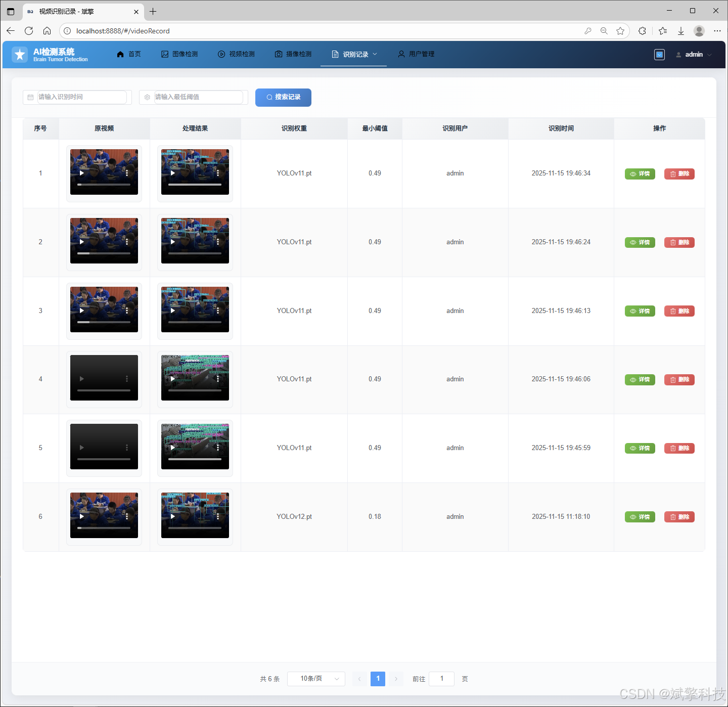
Task: Open the 用户管理 menu item
Action: pyautogui.click(x=416, y=54)
